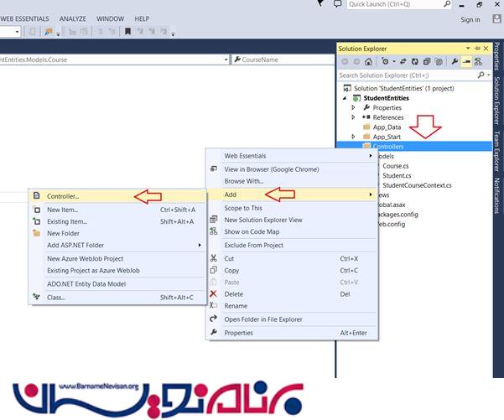504x420 pixels.
Task: Open the ANALYZE menu
Action: (x=71, y=18)
